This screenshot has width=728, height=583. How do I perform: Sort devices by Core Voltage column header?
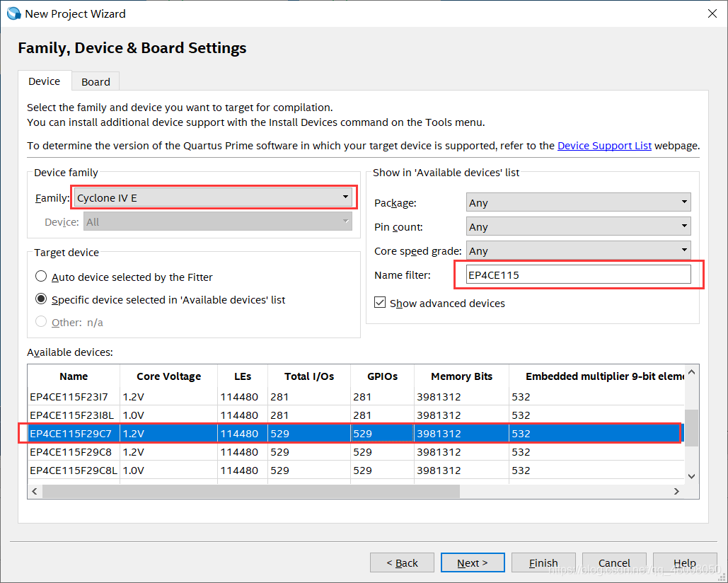pos(168,376)
